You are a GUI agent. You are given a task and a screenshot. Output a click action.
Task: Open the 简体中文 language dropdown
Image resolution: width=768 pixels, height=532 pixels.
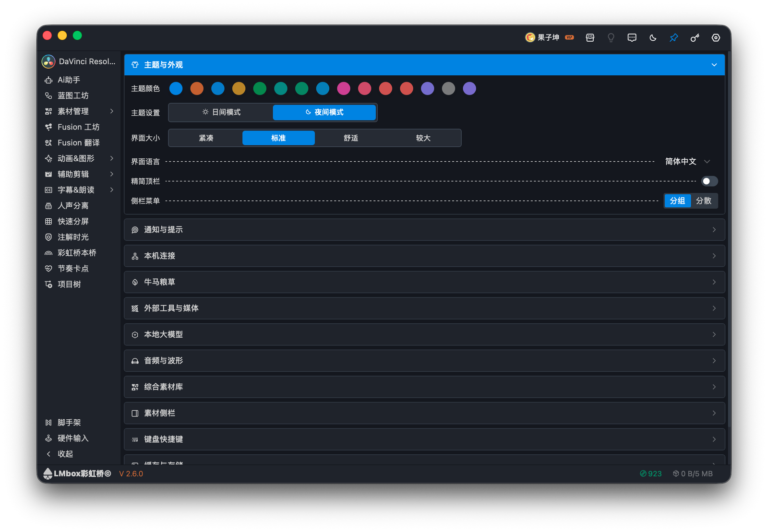[687, 162]
